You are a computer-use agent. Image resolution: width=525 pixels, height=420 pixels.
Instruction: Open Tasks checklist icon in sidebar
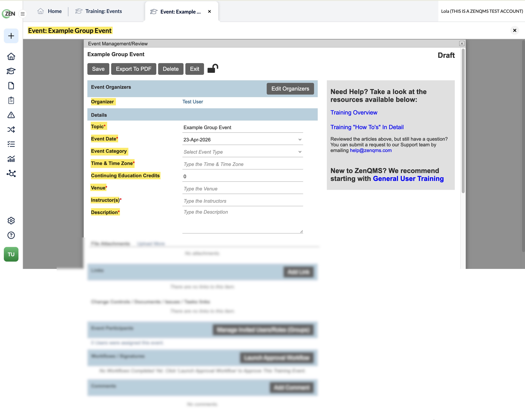pos(11,144)
